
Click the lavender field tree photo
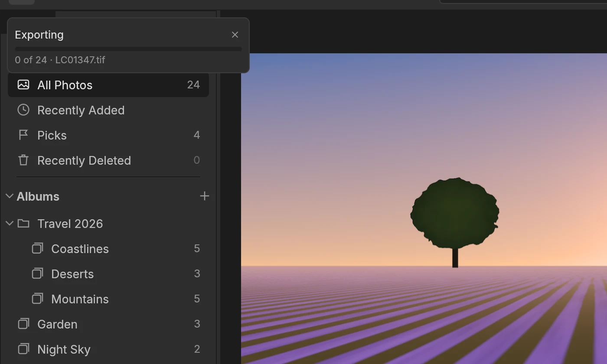click(x=424, y=208)
